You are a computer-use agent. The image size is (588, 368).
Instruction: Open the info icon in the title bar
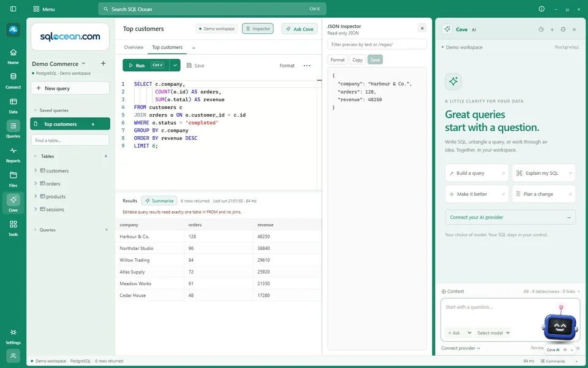pyautogui.click(x=541, y=9)
